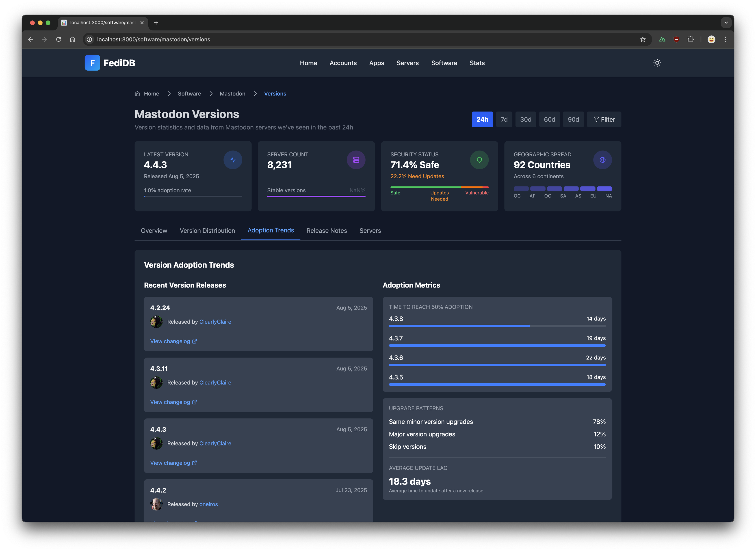Image resolution: width=756 pixels, height=551 pixels.
Task: Click the home icon in the breadcrumb
Action: pos(137,94)
